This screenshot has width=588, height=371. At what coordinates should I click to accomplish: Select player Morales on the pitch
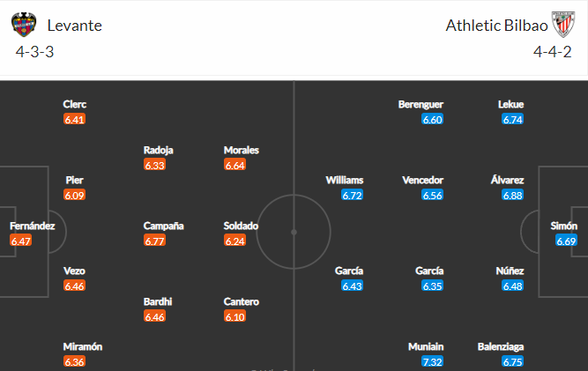tap(242, 150)
